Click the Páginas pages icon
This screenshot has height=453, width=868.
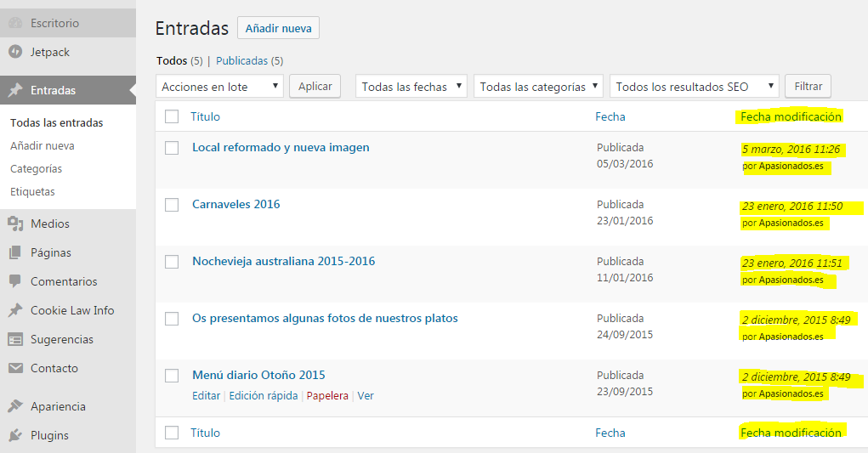15,252
